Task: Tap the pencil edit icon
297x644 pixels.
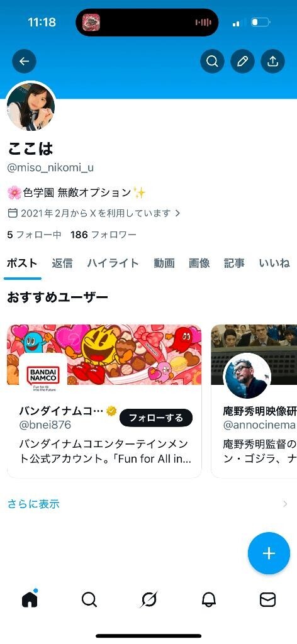Action: (x=242, y=62)
